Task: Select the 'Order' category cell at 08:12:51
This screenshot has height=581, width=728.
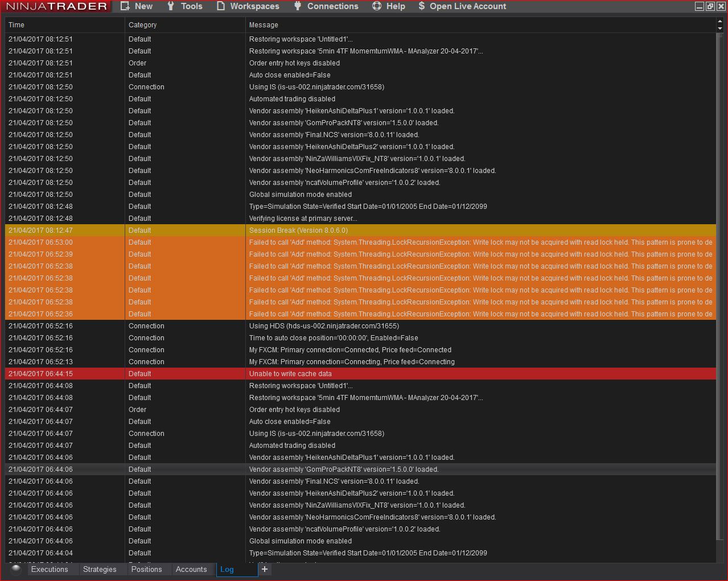Action: 186,63
